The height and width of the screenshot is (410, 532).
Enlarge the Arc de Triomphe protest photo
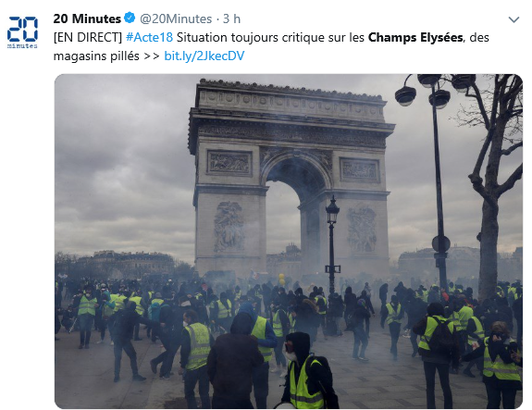pos(289,242)
